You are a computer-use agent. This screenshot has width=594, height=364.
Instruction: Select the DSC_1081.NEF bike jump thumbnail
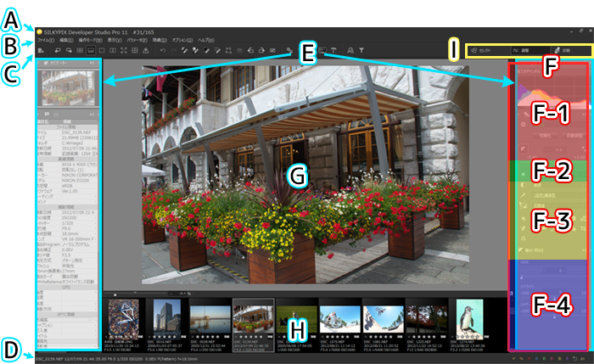tap(383, 320)
